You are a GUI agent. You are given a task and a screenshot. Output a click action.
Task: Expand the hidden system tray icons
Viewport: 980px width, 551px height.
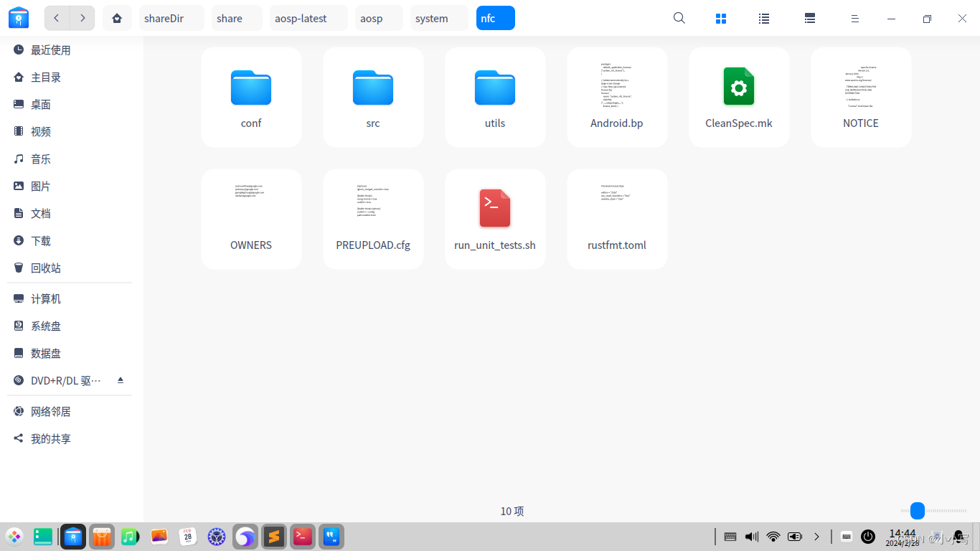point(817,536)
